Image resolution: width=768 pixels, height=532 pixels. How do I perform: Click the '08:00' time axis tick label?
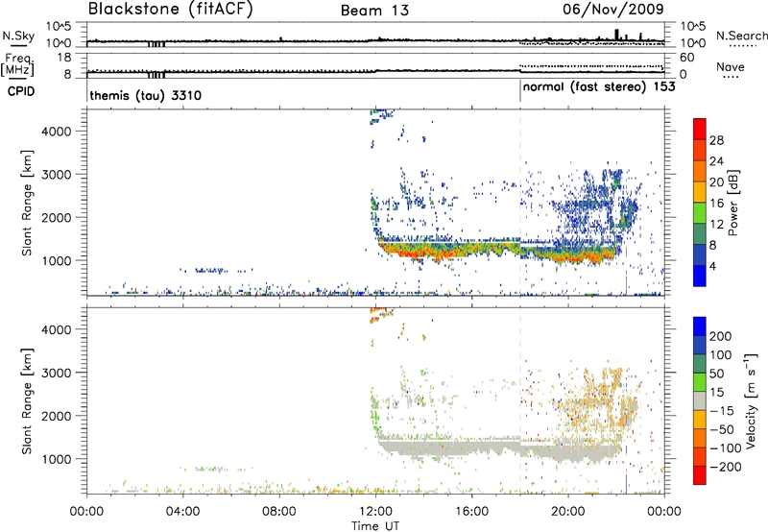[279, 512]
